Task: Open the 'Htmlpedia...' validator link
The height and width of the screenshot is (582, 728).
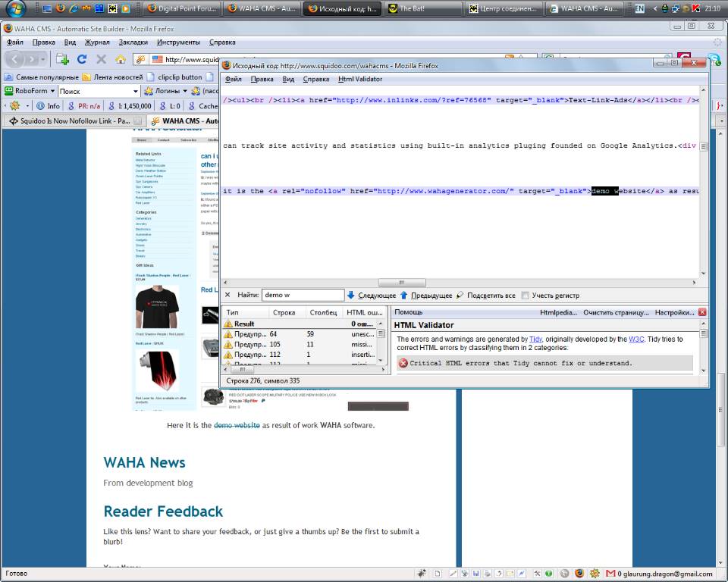Action: (558, 312)
